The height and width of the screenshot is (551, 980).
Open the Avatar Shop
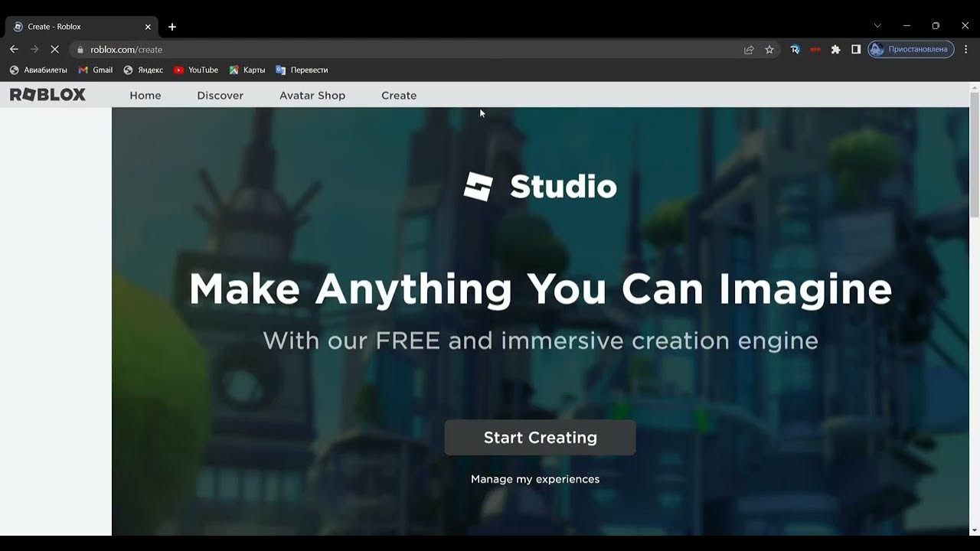(312, 96)
